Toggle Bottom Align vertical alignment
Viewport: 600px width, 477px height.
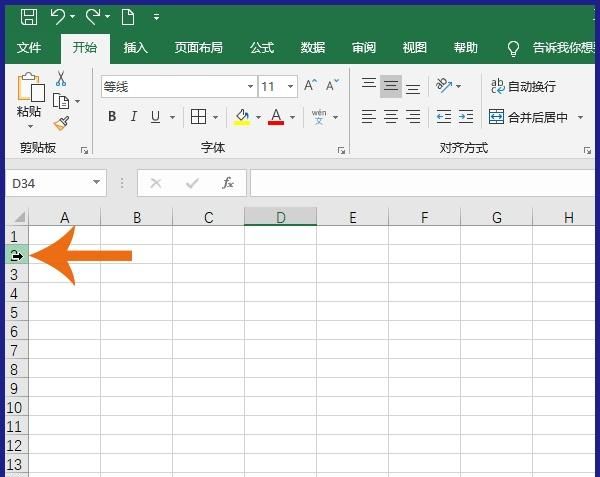click(x=413, y=89)
